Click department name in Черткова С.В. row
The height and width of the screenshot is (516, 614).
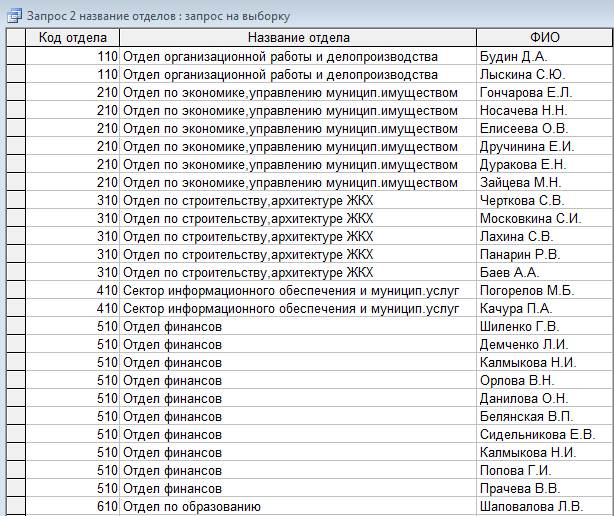click(298, 200)
